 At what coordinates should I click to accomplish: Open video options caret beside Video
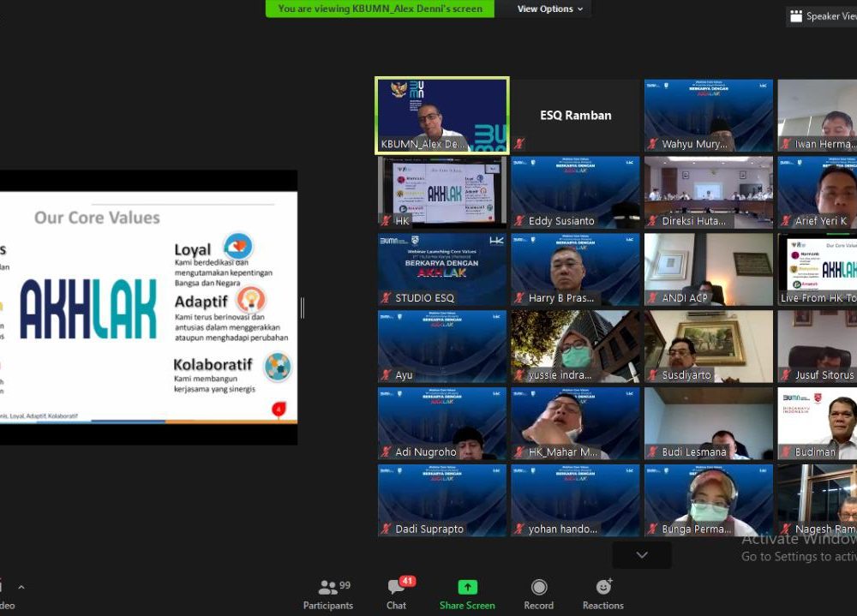tap(21, 588)
